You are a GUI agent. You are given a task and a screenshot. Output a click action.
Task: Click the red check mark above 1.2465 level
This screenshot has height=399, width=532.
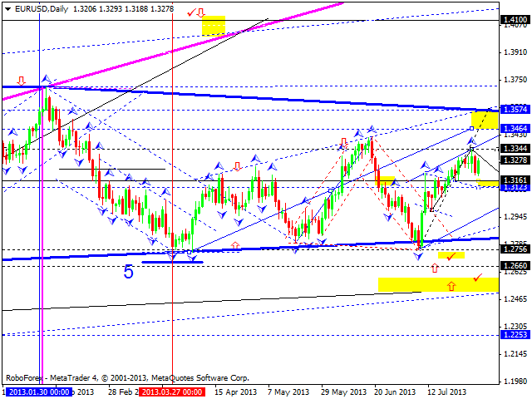(x=477, y=278)
